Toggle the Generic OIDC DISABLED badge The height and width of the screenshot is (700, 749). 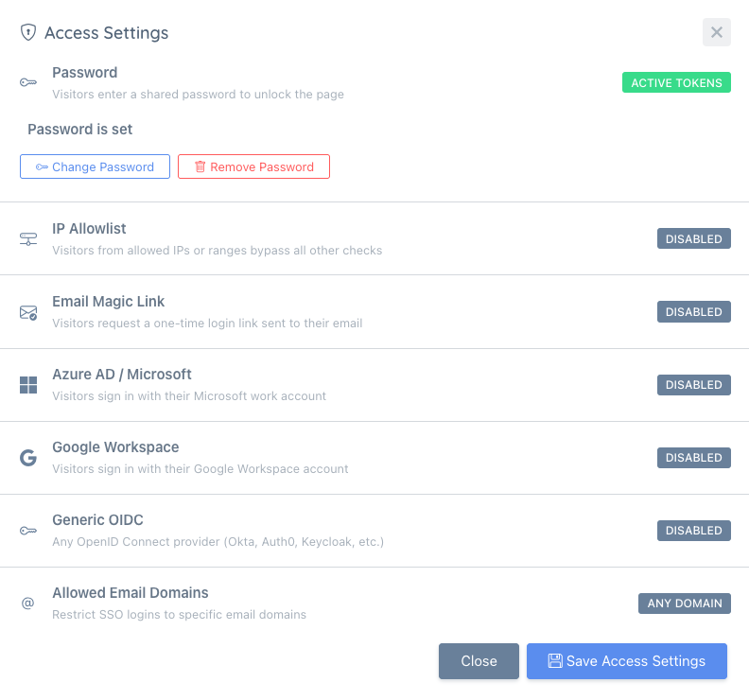pos(693,531)
